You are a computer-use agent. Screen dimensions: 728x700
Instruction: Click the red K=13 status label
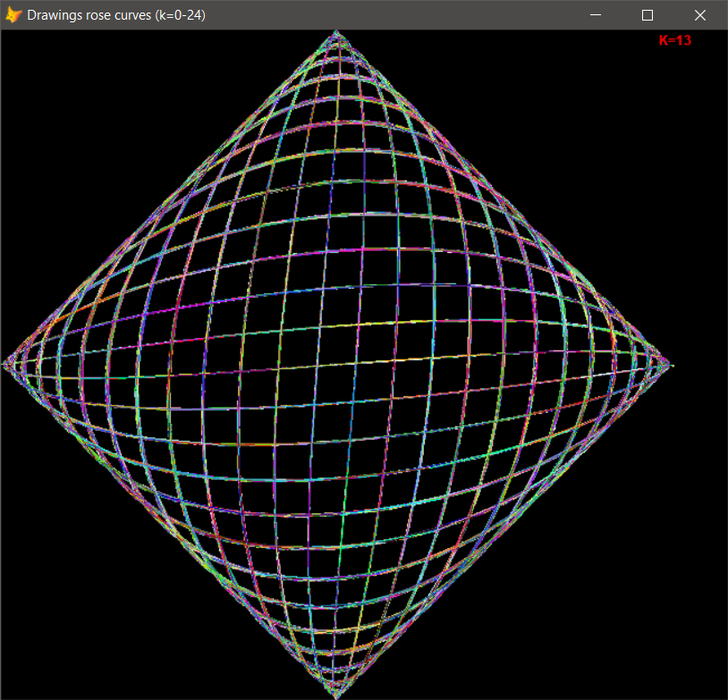point(673,40)
